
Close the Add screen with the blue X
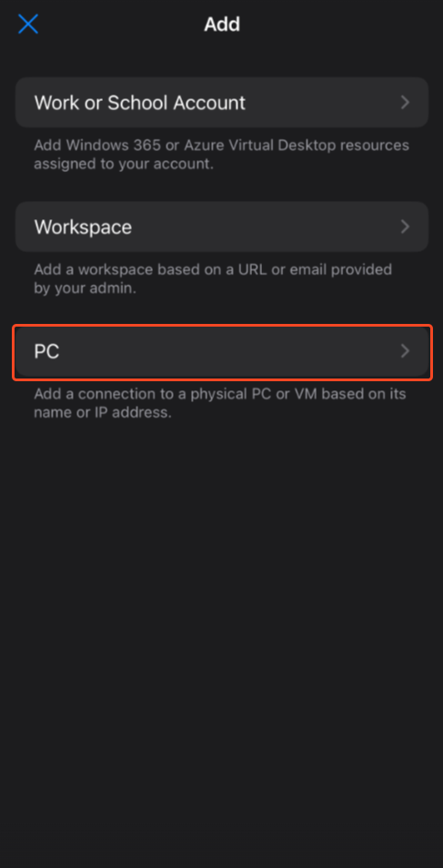(28, 24)
